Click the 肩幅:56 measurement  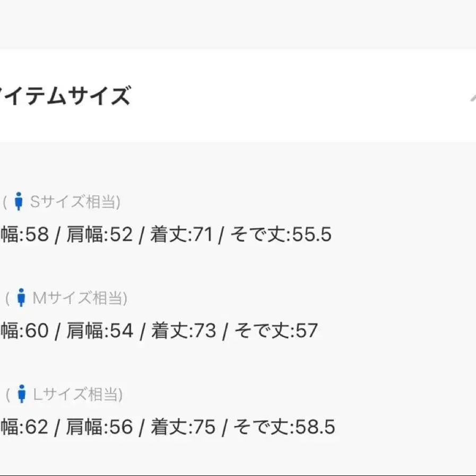(x=99, y=427)
